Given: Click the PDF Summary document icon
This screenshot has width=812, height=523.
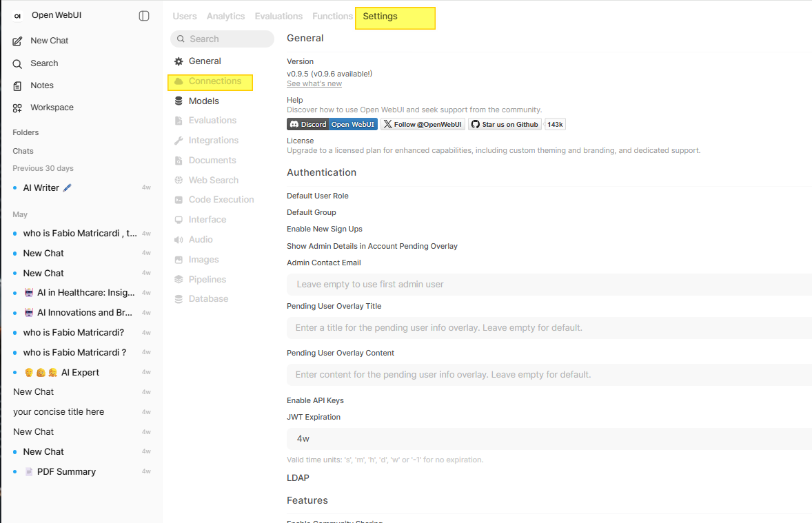Looking at the screenshot, I should point(29,472).
